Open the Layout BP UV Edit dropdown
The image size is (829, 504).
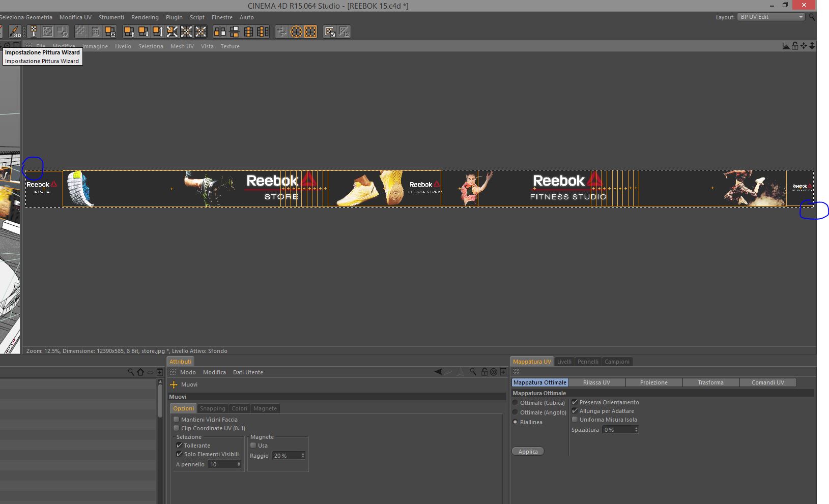(771, 17)
